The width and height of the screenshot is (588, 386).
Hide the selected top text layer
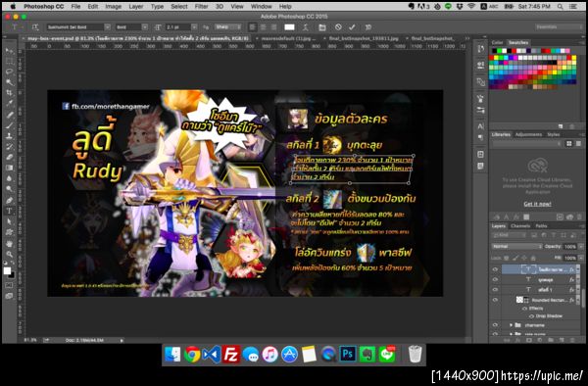(495, 269)
